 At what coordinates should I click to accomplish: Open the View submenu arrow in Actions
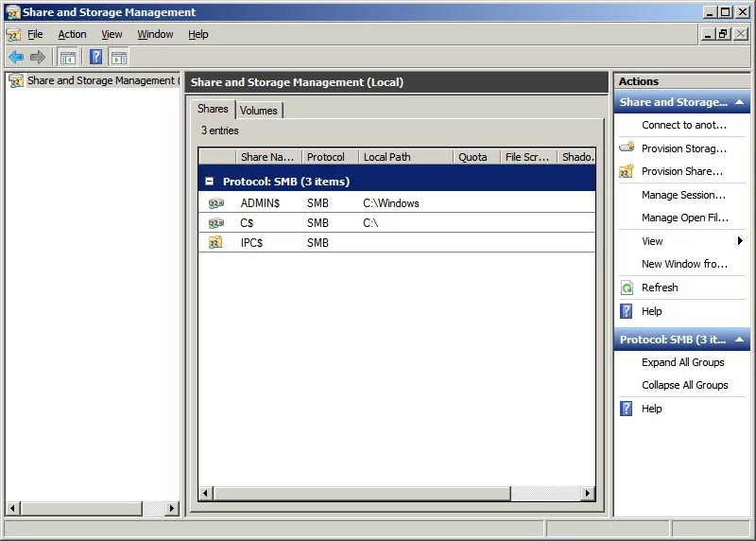click(x=740, y=241)
